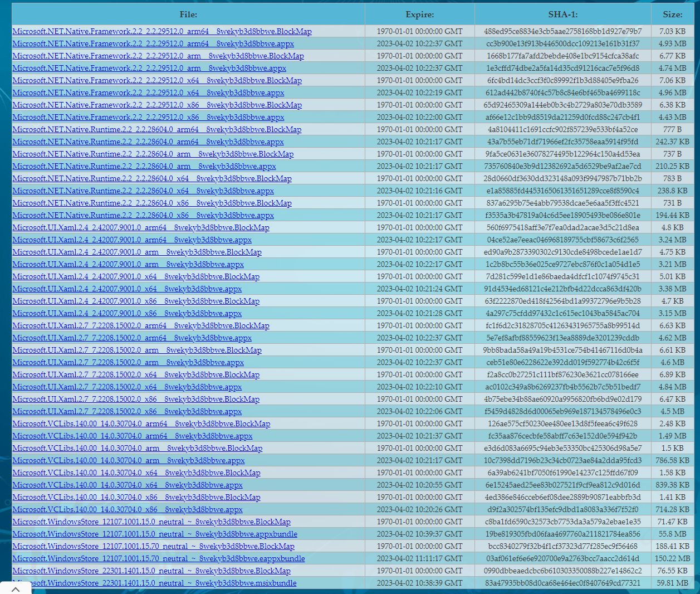Open NET.Native.Framework.2.2 arm64 BlockMap link

[162, 31]
